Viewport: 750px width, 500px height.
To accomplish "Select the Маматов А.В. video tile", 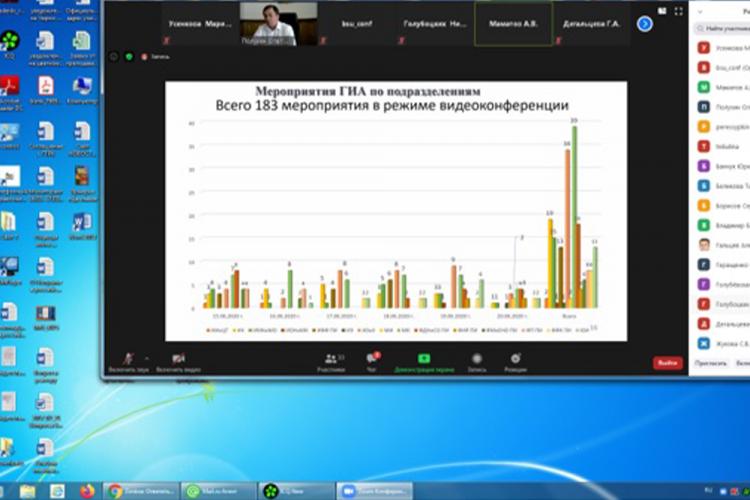I will pos(513,22).
